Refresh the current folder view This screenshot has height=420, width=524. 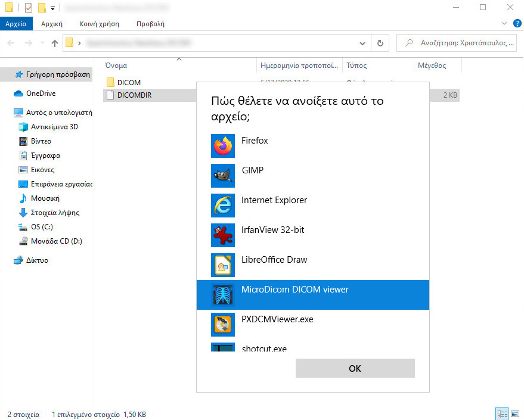pos(380,43)
